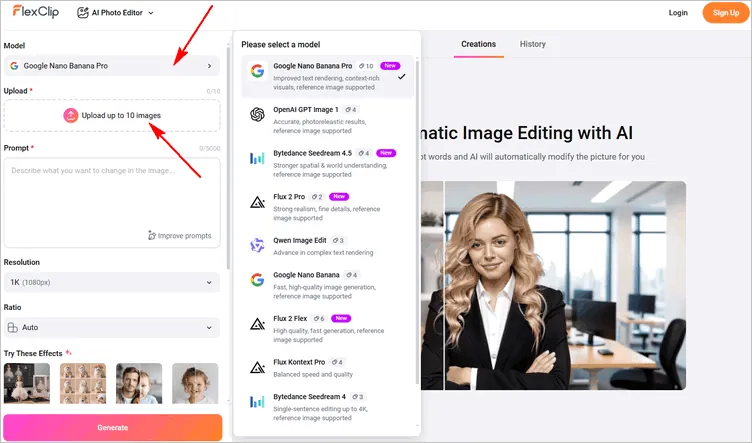Select the Flux 2 Pro model
The image size is (752, 443).
[x=327, y=207]
